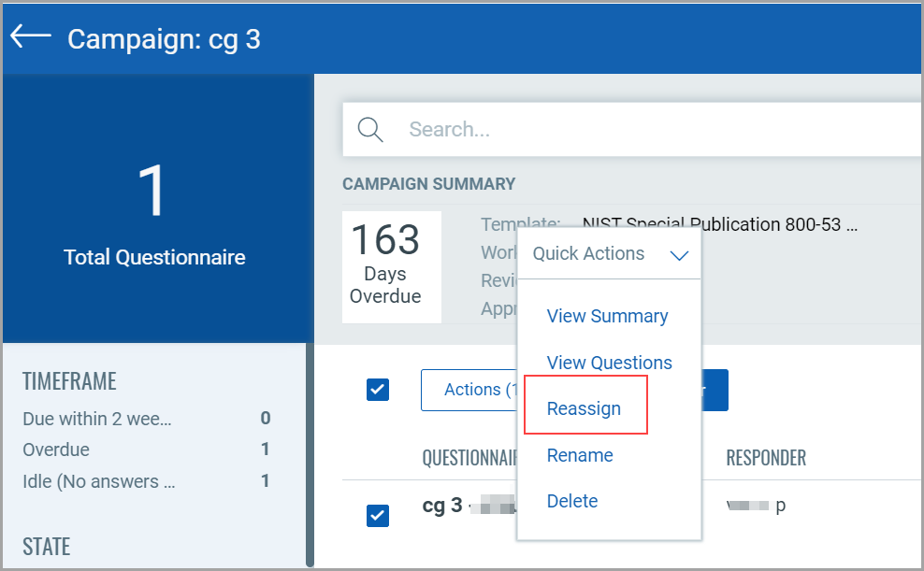Uncheck the cg 3 questionnaire row checkbox
Image resolution: width=924 pixels, height=571 pixels.
pyautogui.click(x=378, y=516)
